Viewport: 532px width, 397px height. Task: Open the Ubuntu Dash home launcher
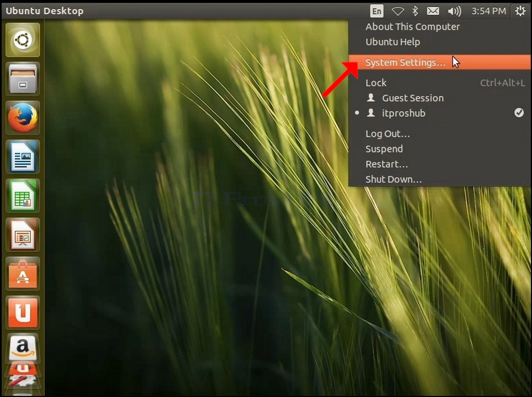pos(23,40)
